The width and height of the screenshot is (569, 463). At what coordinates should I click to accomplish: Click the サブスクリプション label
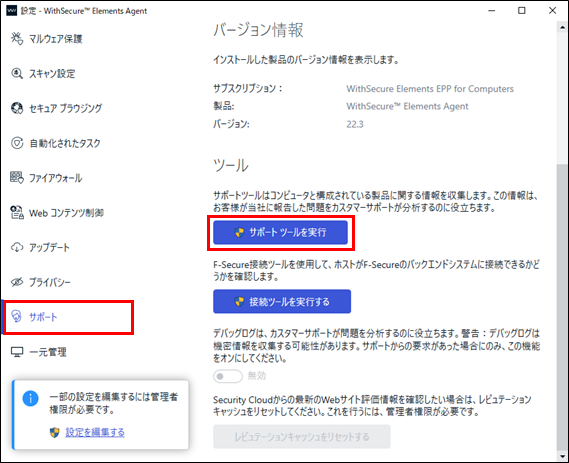coord(248,89)
